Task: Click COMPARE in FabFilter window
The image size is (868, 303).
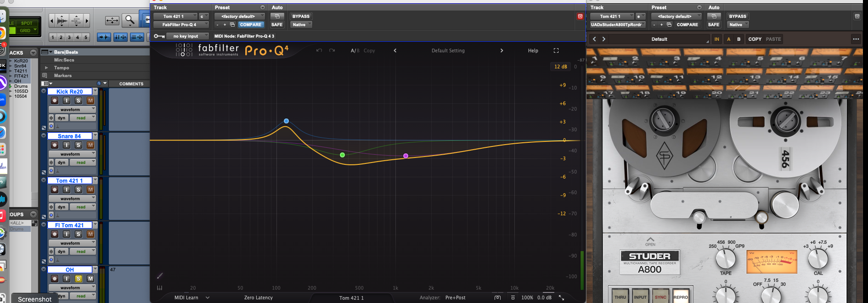Action: coord(250,25)
